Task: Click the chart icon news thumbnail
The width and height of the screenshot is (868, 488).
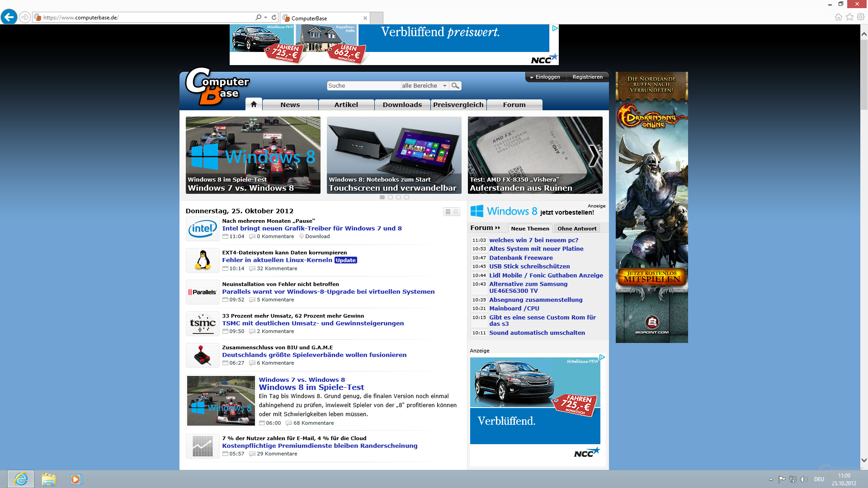Action: (203, 446)
